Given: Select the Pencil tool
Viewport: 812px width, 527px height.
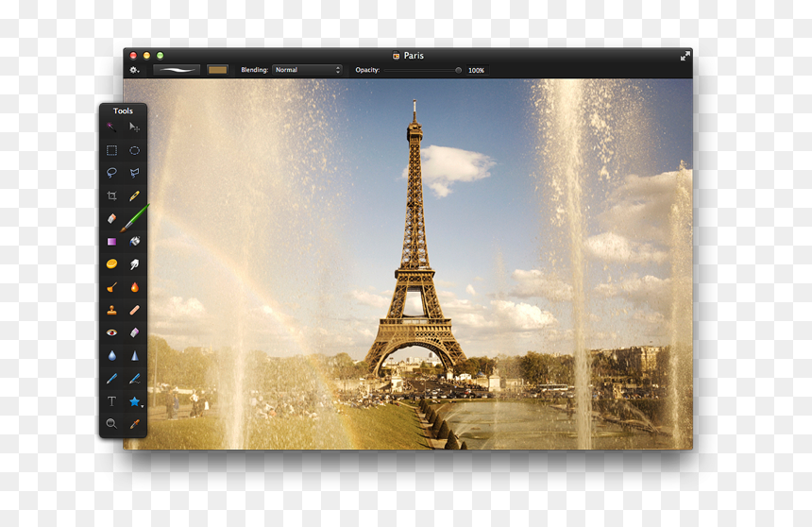Looking at the screenshot, I should tap(134, 195).
